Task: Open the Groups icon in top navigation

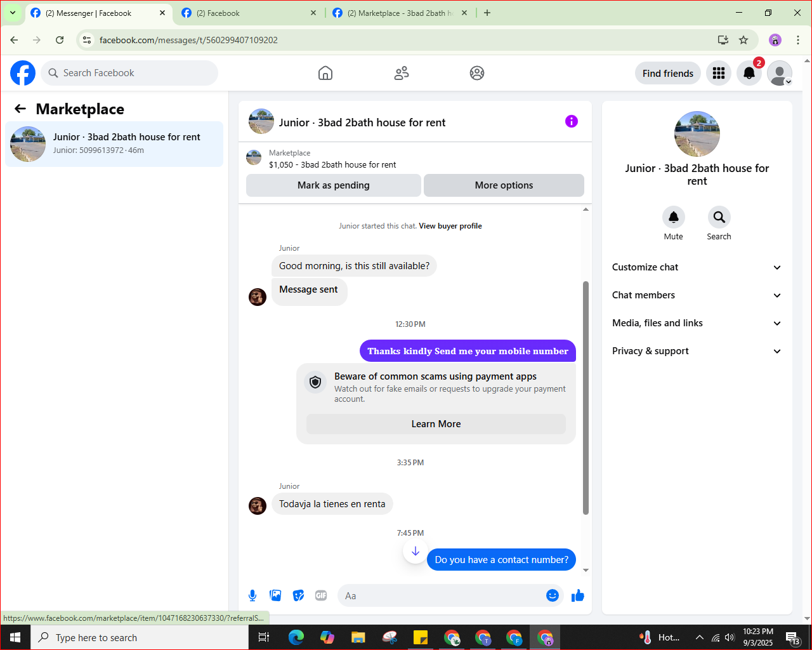Action: (x=477, y=73)
